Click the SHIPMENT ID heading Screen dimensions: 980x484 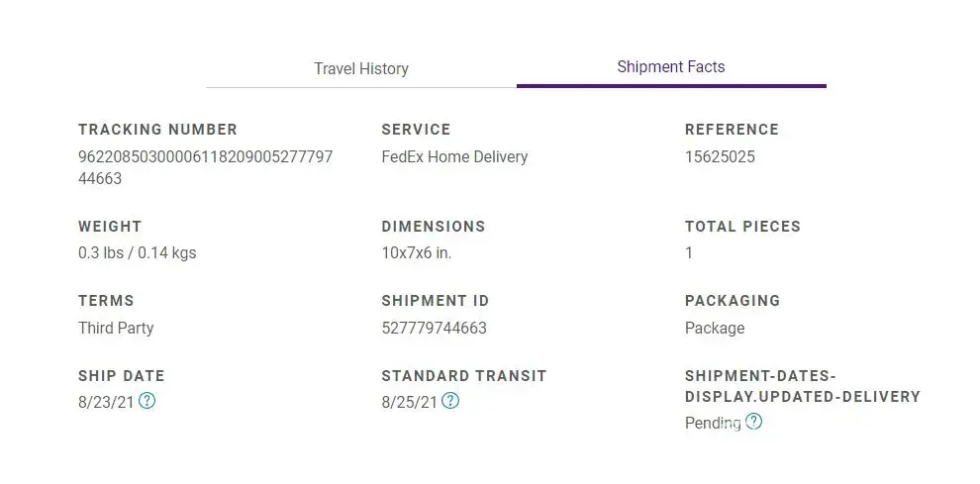(x=435, y=301)
